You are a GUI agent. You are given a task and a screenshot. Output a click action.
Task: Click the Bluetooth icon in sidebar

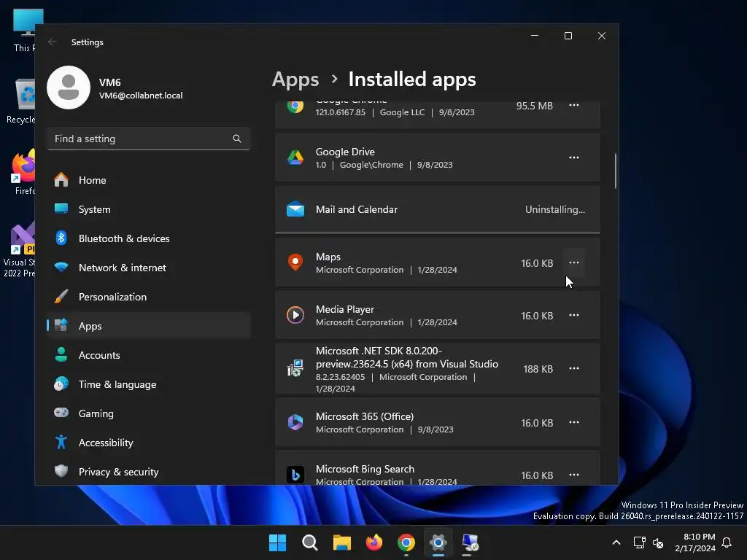click(x=61, y=238)
